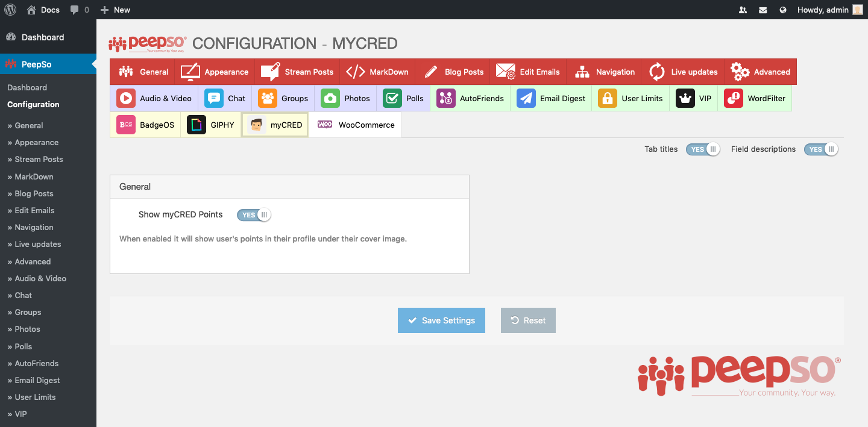Click the Blog Posts tab's pencil icon
Viewport: 868px width, 427px height.
tap(430, 72)
